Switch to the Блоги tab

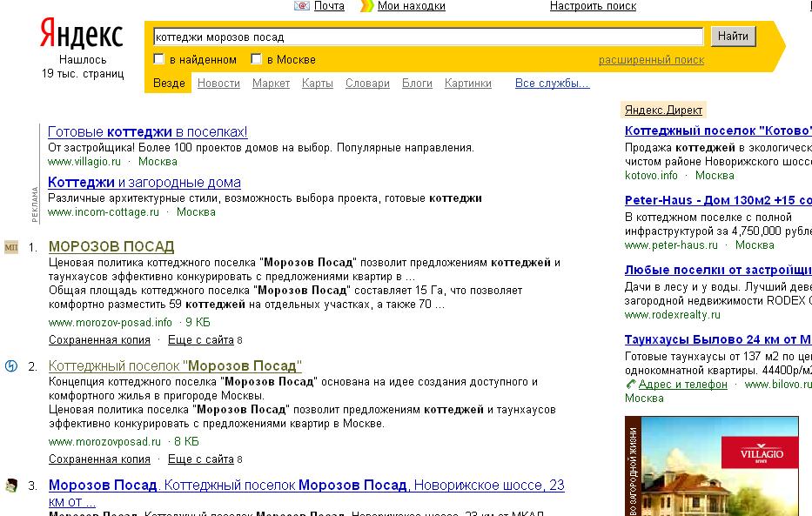(417, 84)
